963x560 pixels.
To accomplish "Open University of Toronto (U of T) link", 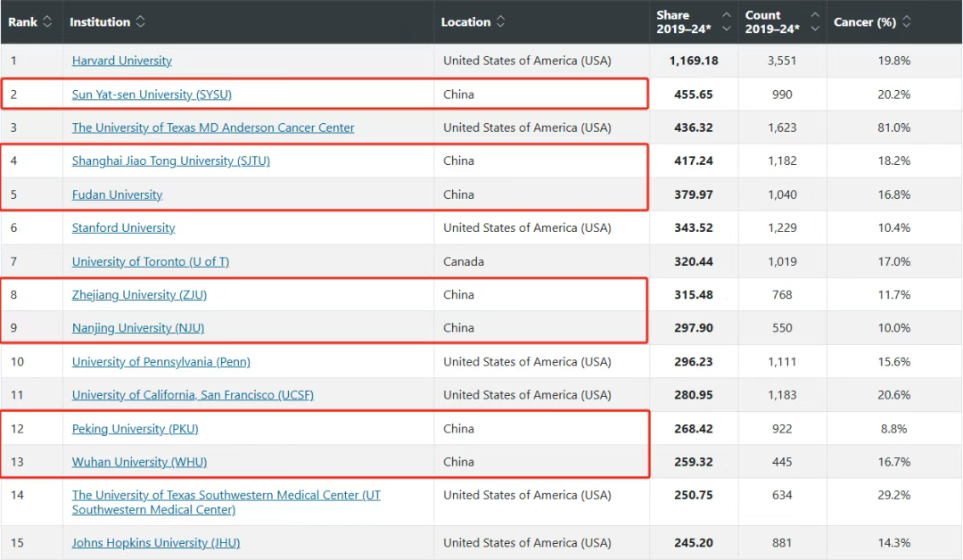I will pos(151,261).
